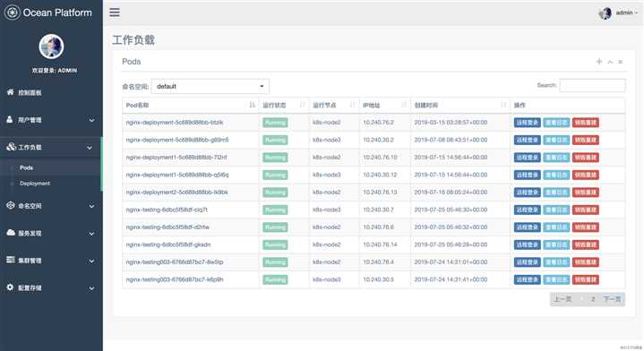This screenshot has height=351, width=644.
Task: Click IP address 10.240.76.4
Action: (378, 262)
